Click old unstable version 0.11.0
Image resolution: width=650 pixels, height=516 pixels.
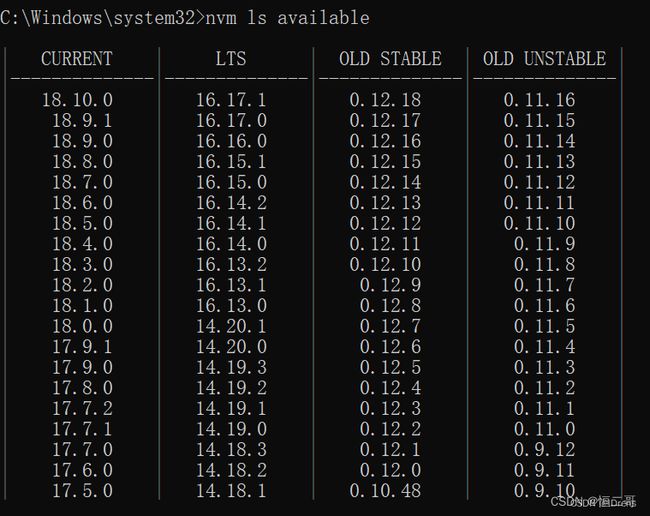point(545,429)
